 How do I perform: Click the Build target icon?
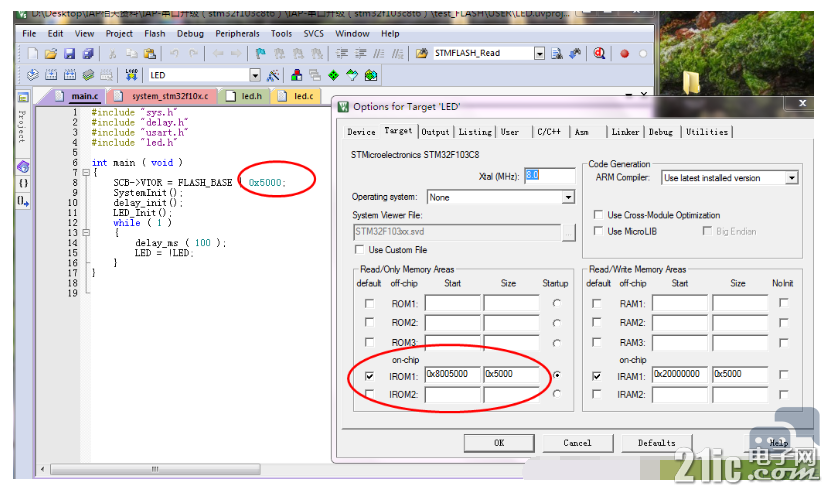coord(51,75)
